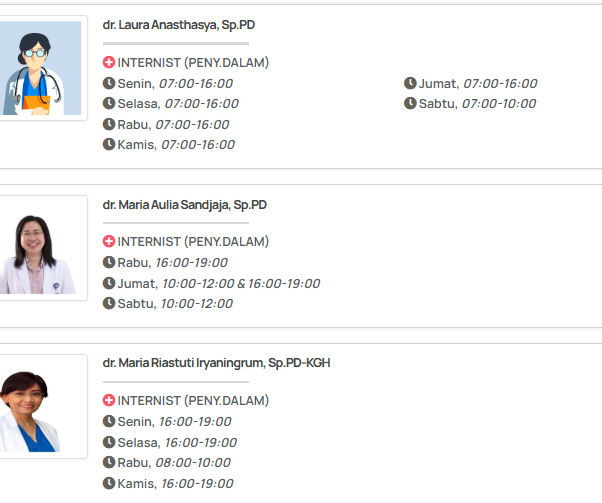Select INTERNIST (PENY.DALAM) label under dr. Laura

tap(193, 62)
